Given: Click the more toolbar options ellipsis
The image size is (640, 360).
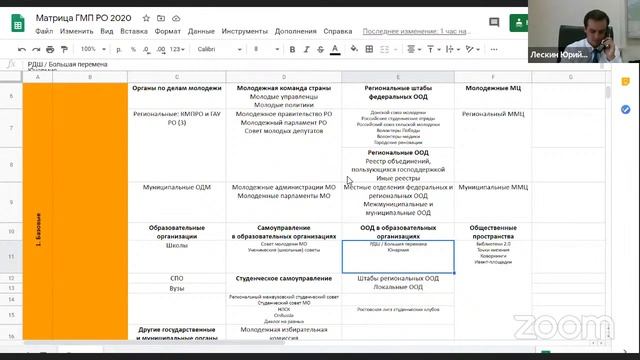Looking at the screenshot, I should pyautogui.click(x=494, y=49).
